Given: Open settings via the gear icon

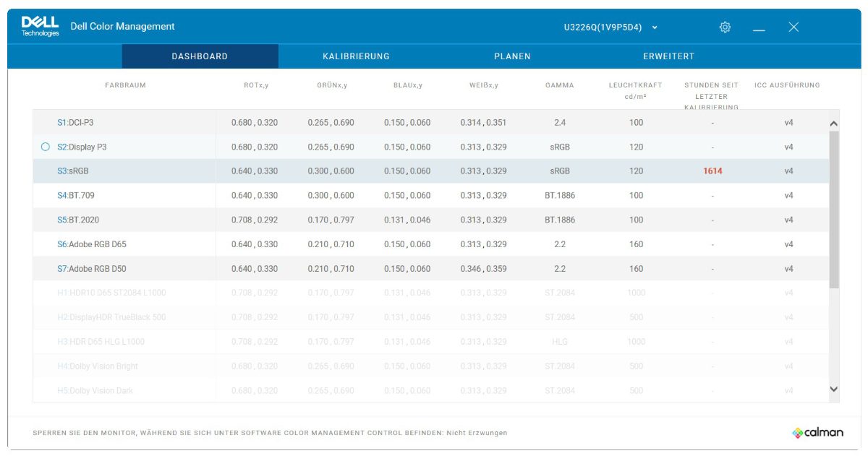Looking at the screenshot, I should point(725,27).
